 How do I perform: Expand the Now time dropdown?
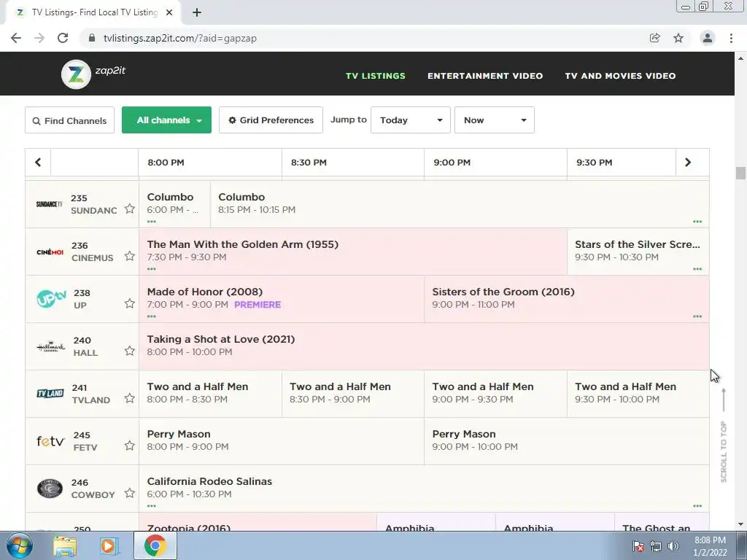click(495, 120)
